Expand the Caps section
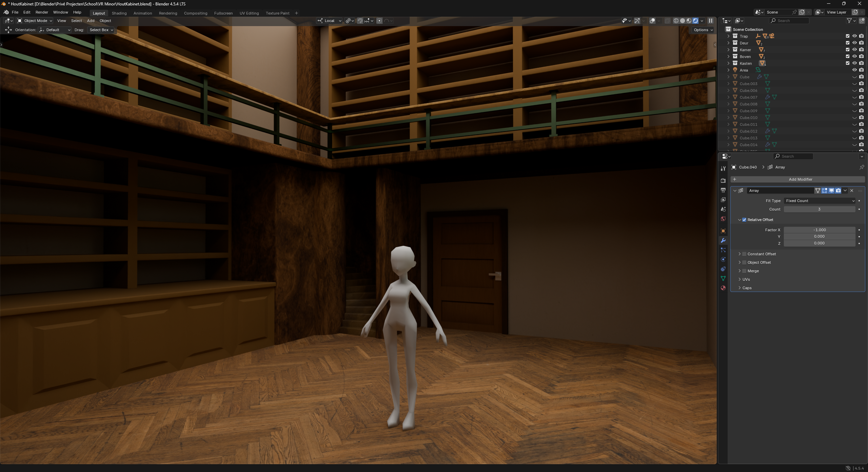 point(739,288)
